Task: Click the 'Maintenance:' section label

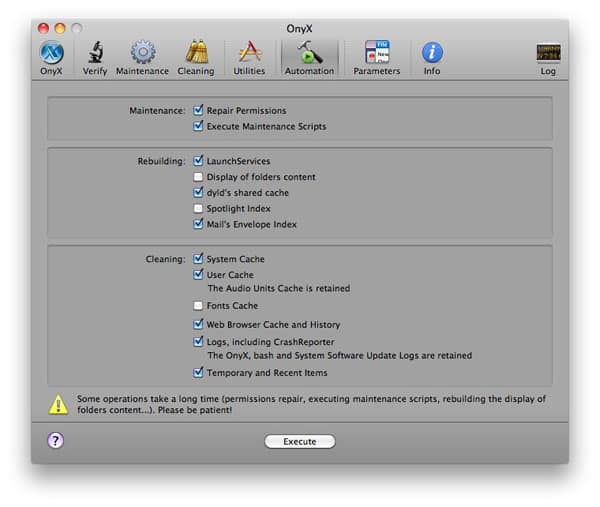Action: [157, 111]
